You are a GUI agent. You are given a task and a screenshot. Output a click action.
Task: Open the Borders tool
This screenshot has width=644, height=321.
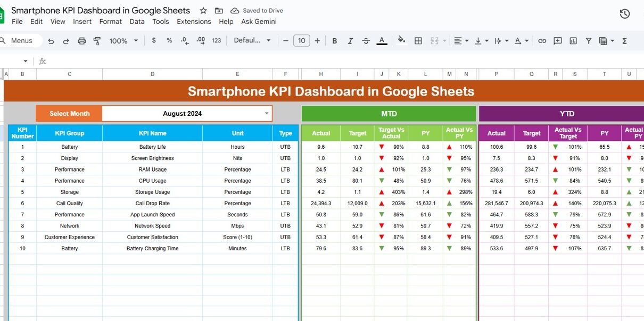click(418, 41)
